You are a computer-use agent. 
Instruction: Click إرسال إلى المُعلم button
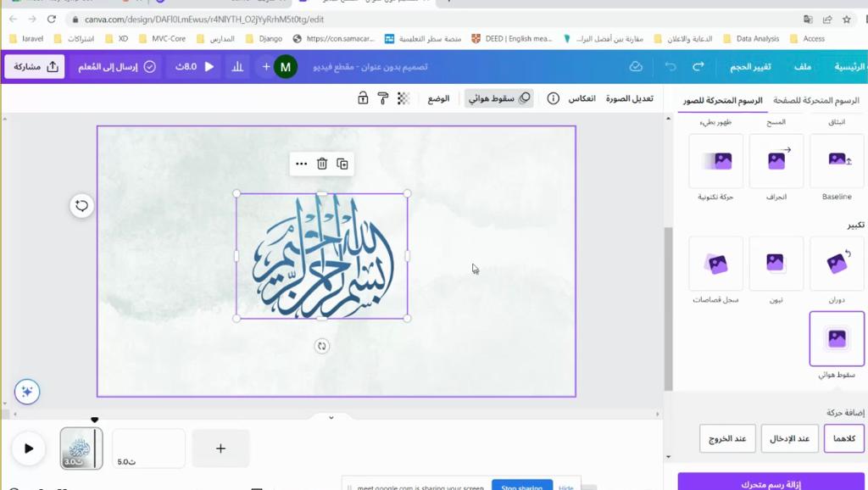116,66
